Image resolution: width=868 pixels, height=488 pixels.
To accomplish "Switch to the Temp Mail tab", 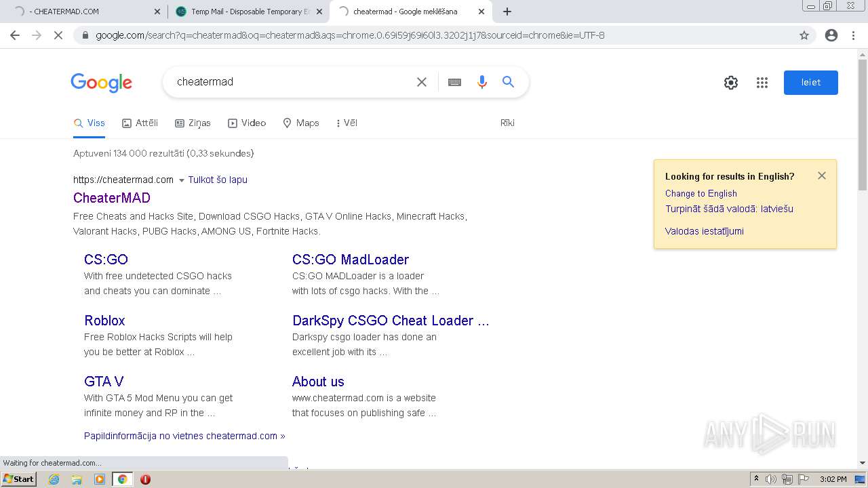I will point(249,12).
